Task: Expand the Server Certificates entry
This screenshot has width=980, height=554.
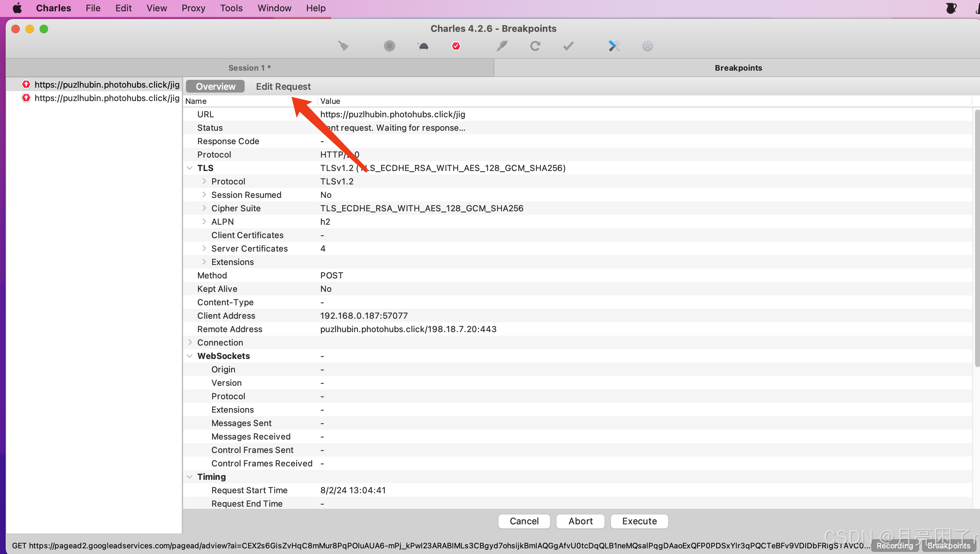Action: coord(205,248)
